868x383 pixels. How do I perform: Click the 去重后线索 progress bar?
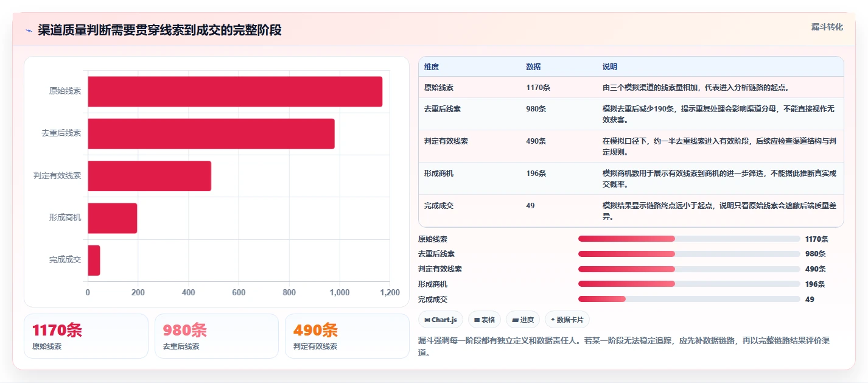click(689, 254)
